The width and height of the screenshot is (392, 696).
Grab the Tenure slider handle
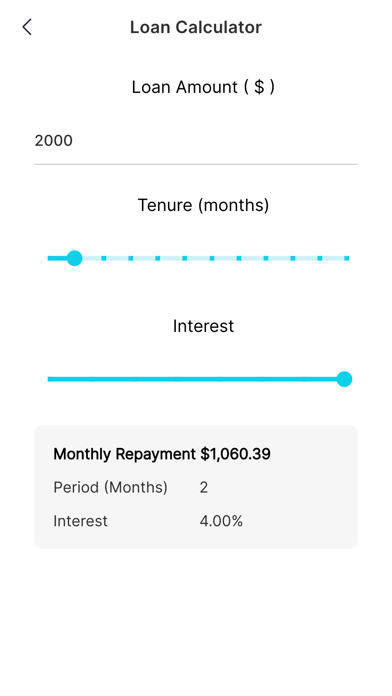tap(74, 258)
